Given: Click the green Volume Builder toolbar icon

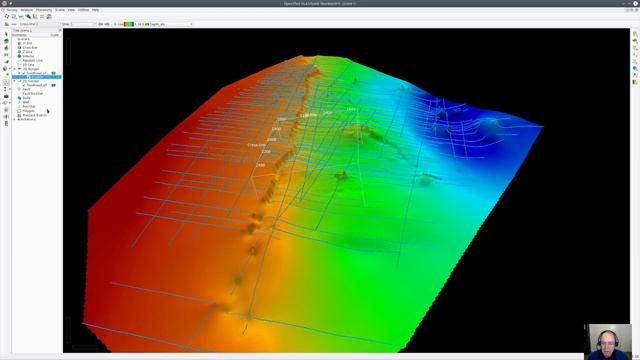Looking at the screenshot, I should (x=28, y=17).
